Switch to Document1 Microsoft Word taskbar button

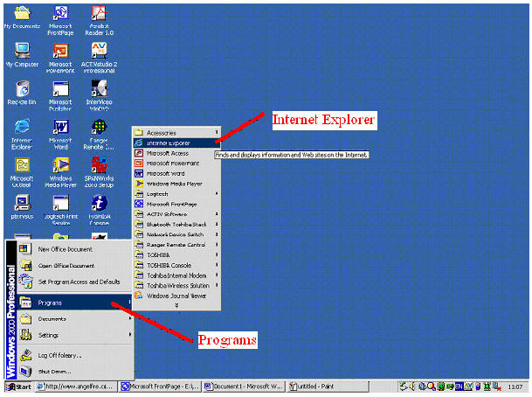(x=243, y=387)
